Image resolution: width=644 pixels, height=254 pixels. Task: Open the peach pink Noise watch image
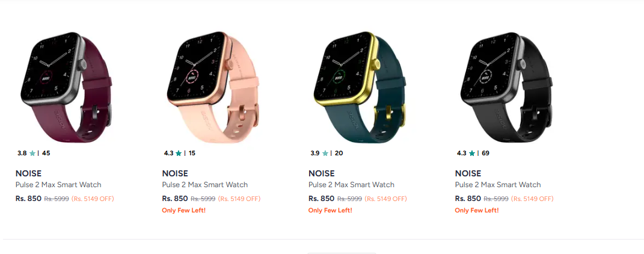pos(213,87)
